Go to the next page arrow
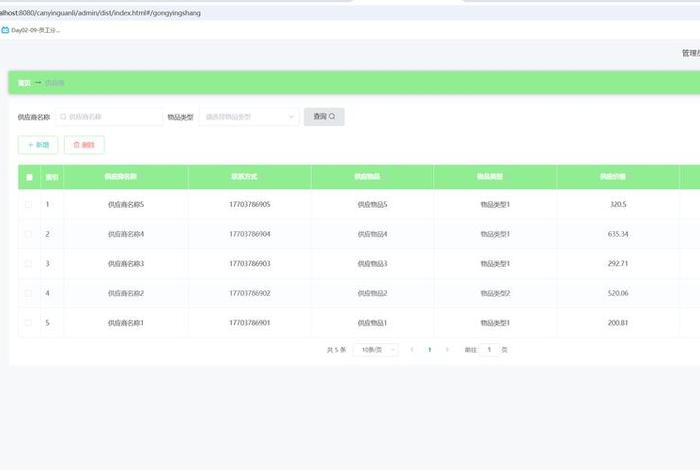 tap(446, 350)
